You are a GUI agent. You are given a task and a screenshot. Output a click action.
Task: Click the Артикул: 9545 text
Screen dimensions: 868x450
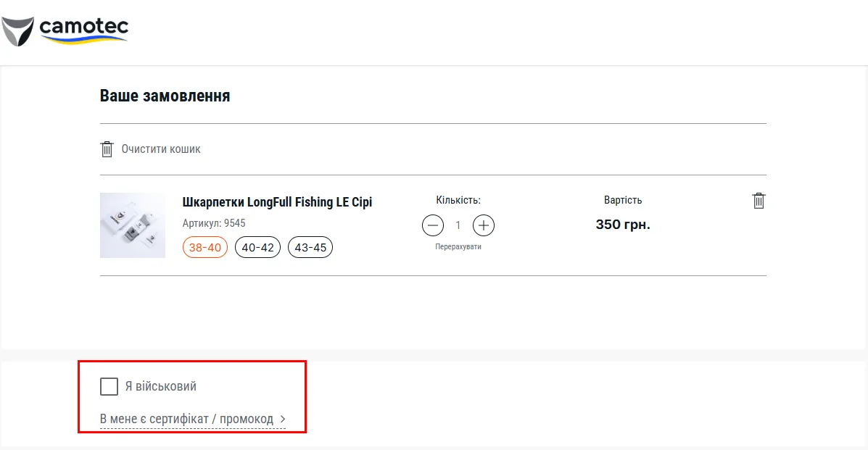[214, 223]
